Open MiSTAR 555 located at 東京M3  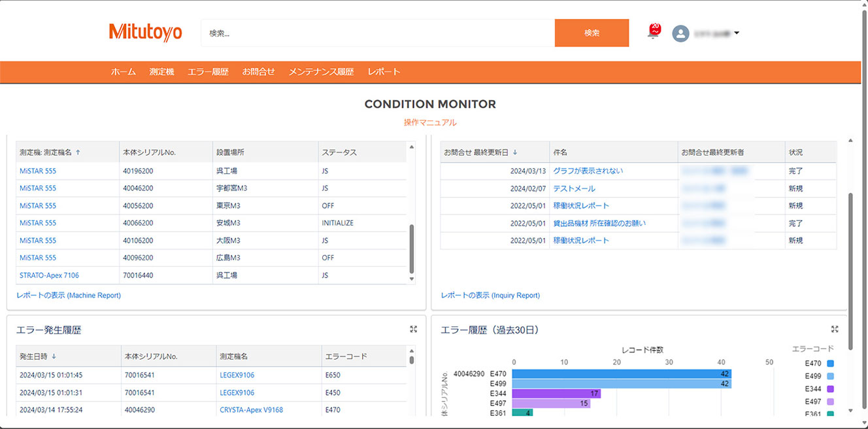(38, 205)
